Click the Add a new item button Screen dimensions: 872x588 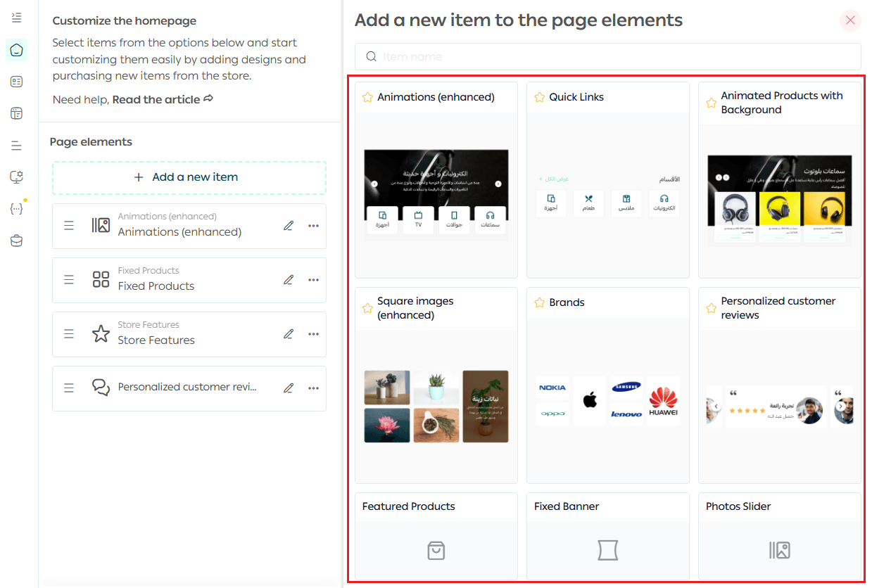click(189, 177)
